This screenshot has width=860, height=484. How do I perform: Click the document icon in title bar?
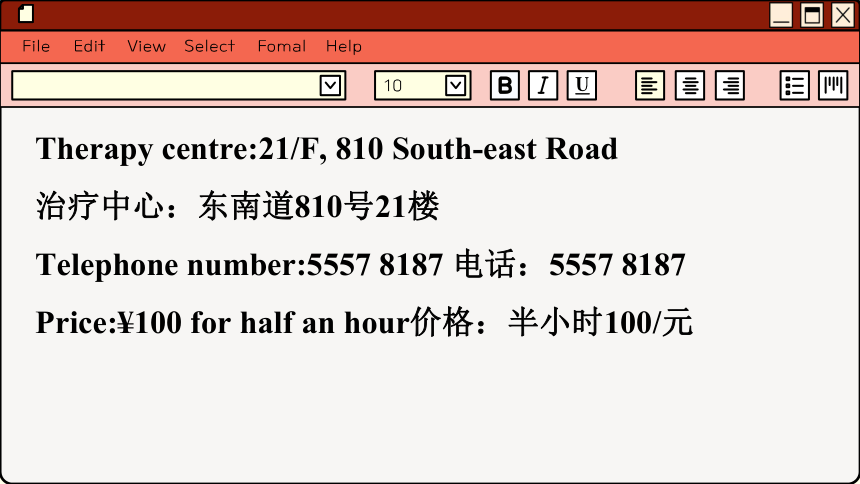26,14
